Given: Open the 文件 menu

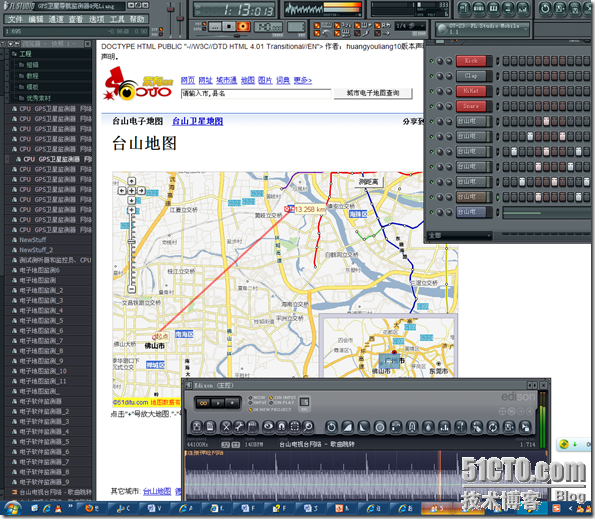Looking at the screenshot, I should click(x=15, y=19).
